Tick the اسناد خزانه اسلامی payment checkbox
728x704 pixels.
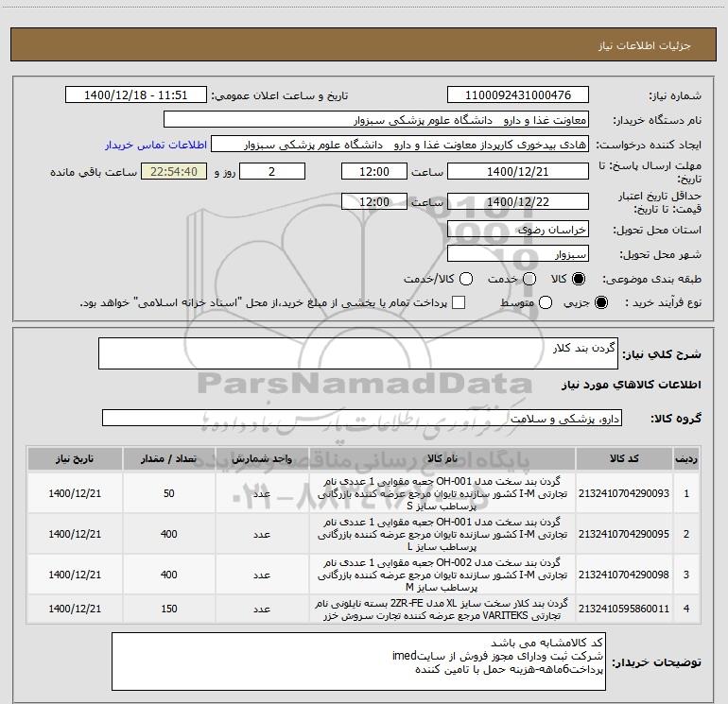point(459,302)
